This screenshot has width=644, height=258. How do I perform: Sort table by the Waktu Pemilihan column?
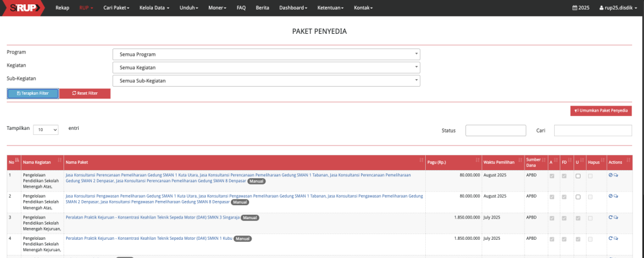point(501,162)
